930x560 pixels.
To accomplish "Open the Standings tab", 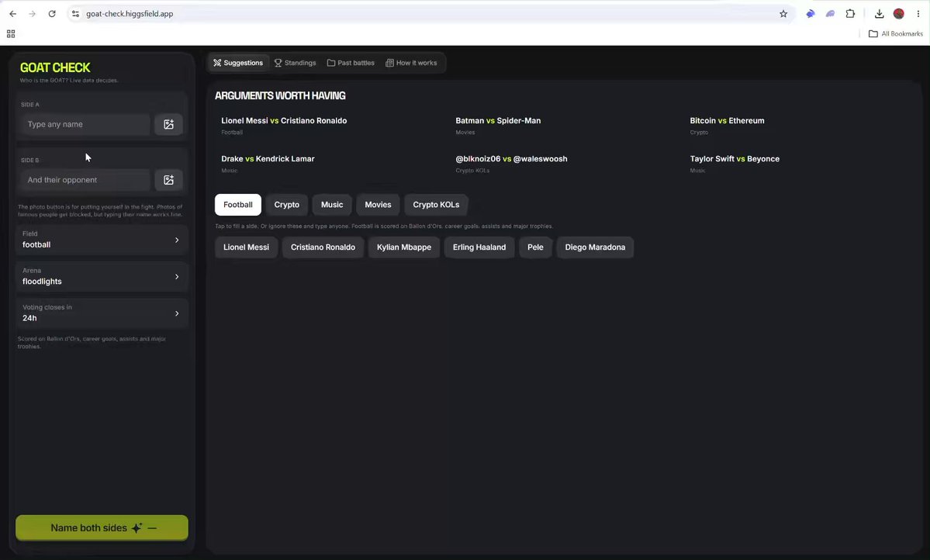I will click(295, 63).
